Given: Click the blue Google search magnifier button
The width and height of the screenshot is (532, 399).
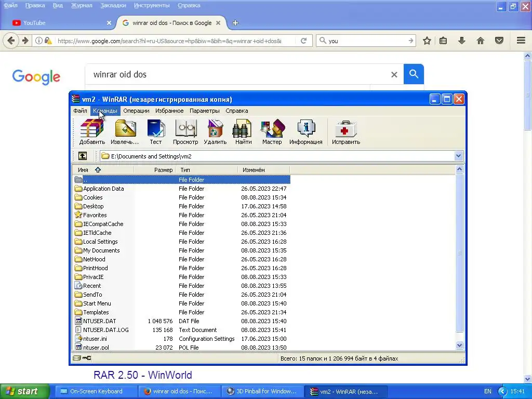Looking at the screenshot, I should point(414,74).
